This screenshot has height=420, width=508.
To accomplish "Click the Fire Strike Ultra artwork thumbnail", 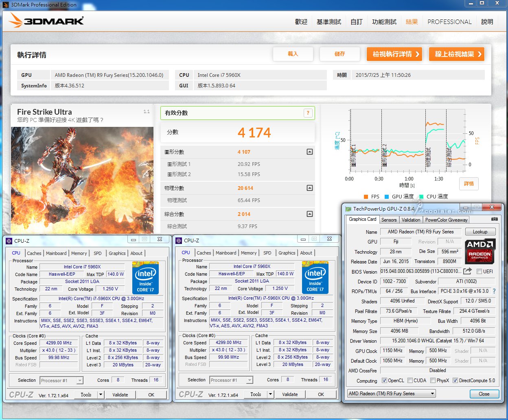I will click(82, 180).
